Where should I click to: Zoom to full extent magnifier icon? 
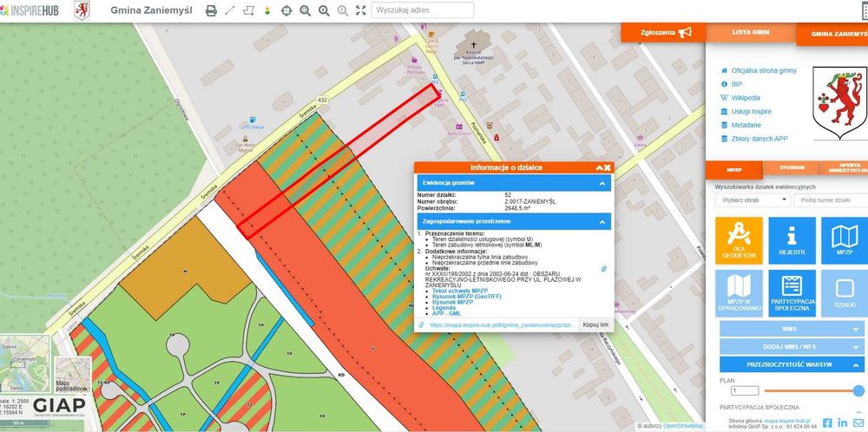[305, 10]
